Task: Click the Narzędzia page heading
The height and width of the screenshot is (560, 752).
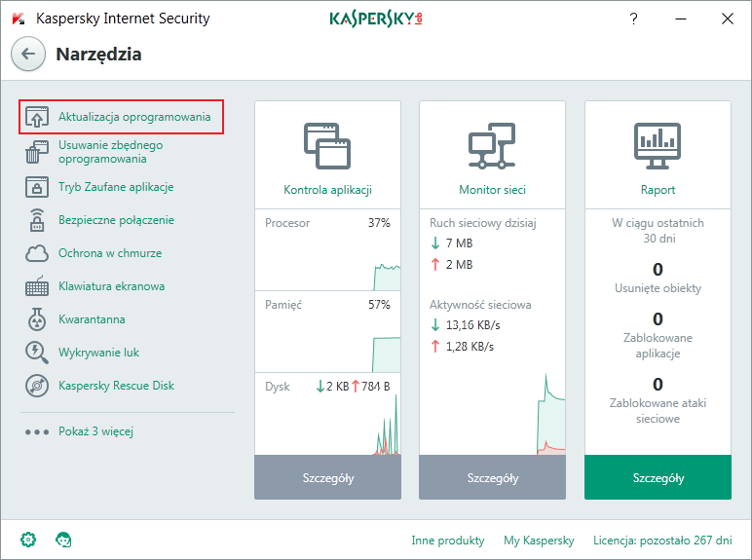Action: click(x=98, y=55)
